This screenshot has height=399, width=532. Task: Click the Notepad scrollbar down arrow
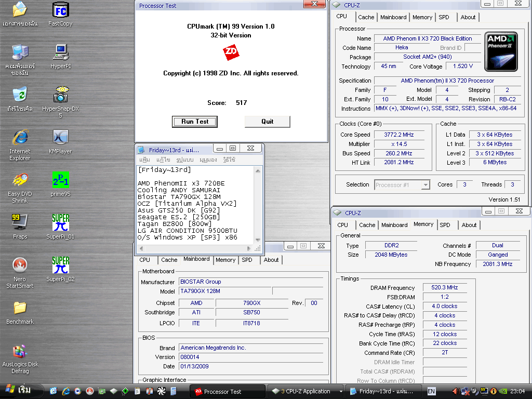(x=258, y=239)
